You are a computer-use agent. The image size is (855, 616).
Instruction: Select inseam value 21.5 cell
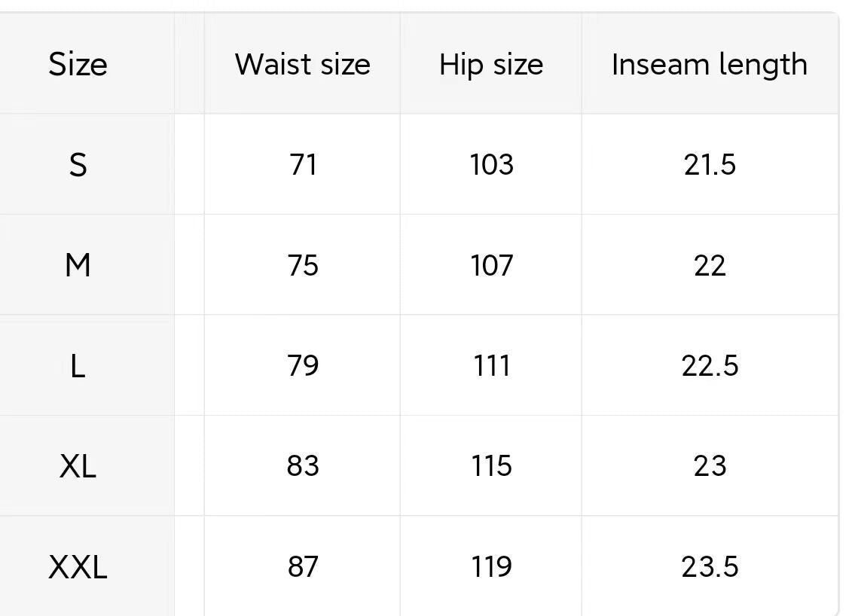pyautogui.click(x=710, y=165)
